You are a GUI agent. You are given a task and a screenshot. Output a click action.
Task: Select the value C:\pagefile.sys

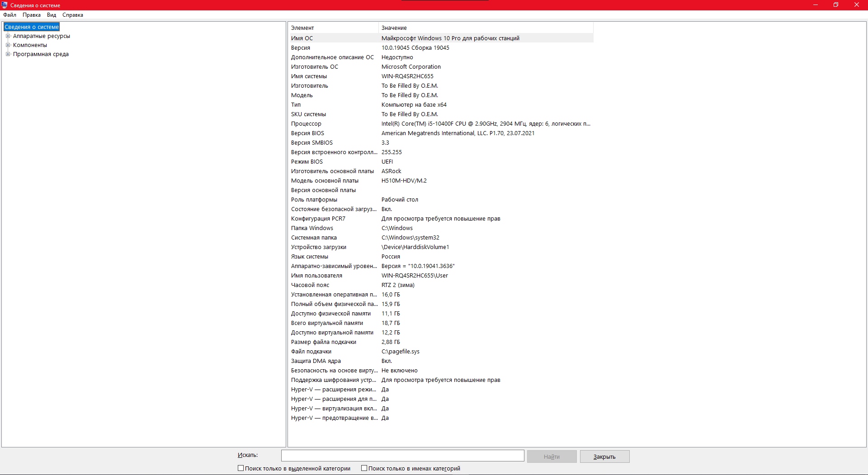(x=400, y=352)
